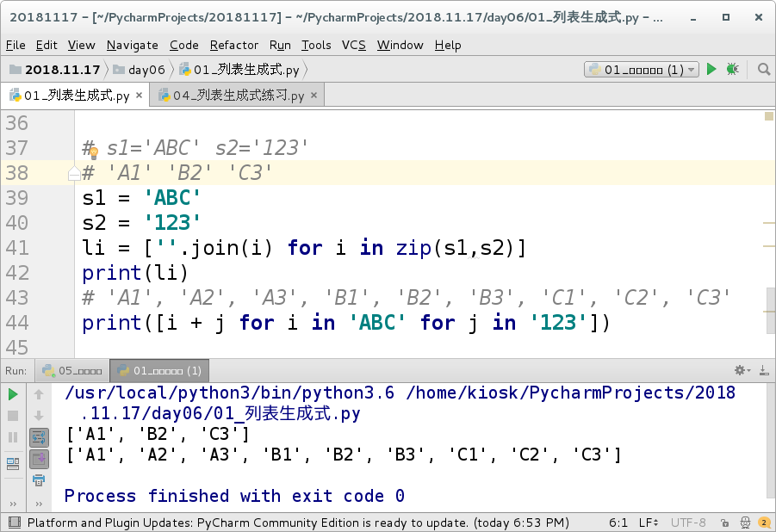Toggle soft-wrap in the console toolbar
This screenshot has width=776, height=532.
38,435
